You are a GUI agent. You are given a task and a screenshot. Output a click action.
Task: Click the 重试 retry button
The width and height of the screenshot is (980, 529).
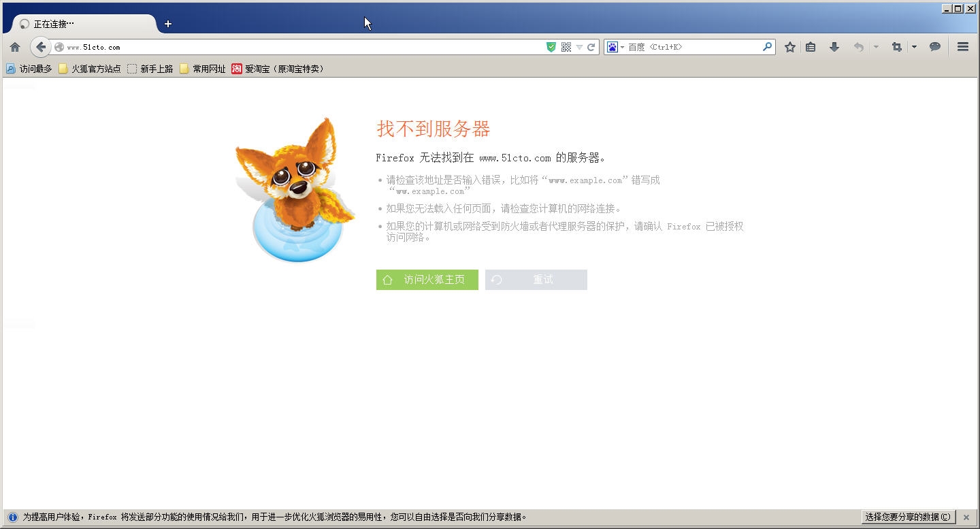pos(536,280)
